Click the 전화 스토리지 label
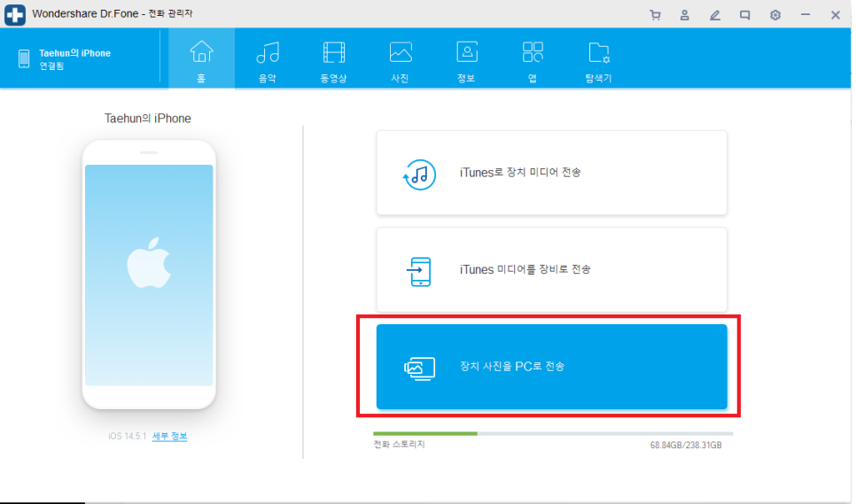The image size is (856, 504). pos(399,444)
